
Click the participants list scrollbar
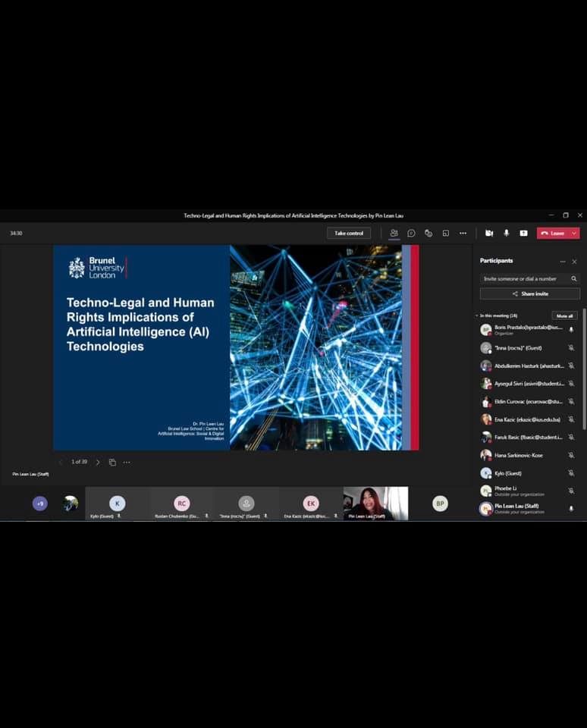584,372
